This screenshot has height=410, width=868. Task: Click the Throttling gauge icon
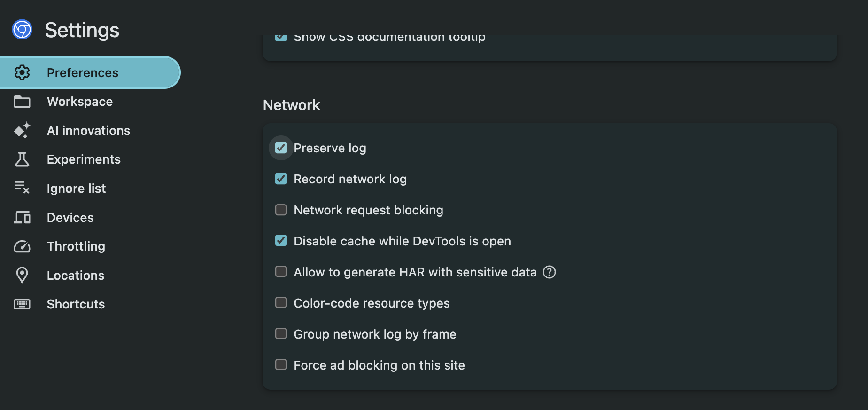(x=22, y=246)
